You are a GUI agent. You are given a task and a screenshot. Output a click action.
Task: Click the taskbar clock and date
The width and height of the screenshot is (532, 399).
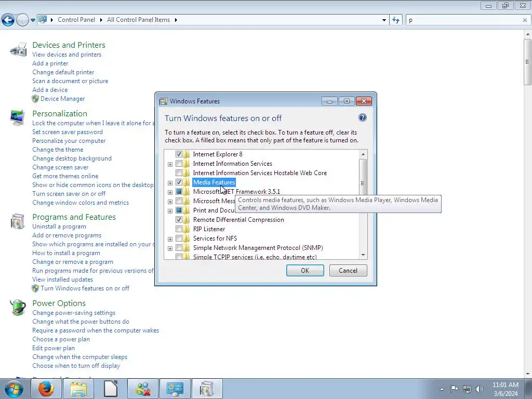506,389
